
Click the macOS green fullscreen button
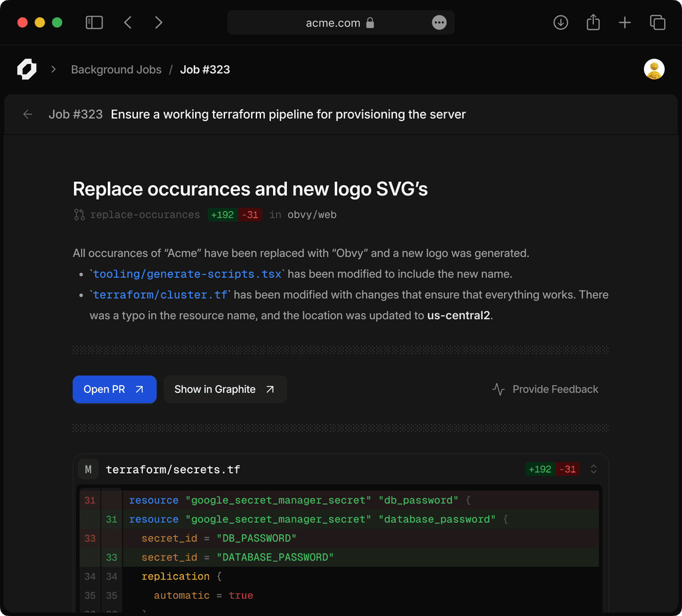tap(57, 23)
